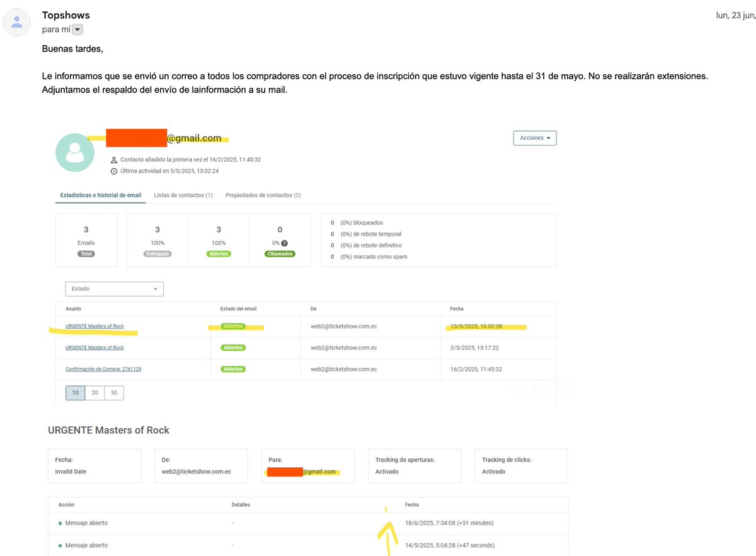Click the 'Acción' column header
This screenshot has height=556, width=756.
pyautogui.click(x=66, y=505)
